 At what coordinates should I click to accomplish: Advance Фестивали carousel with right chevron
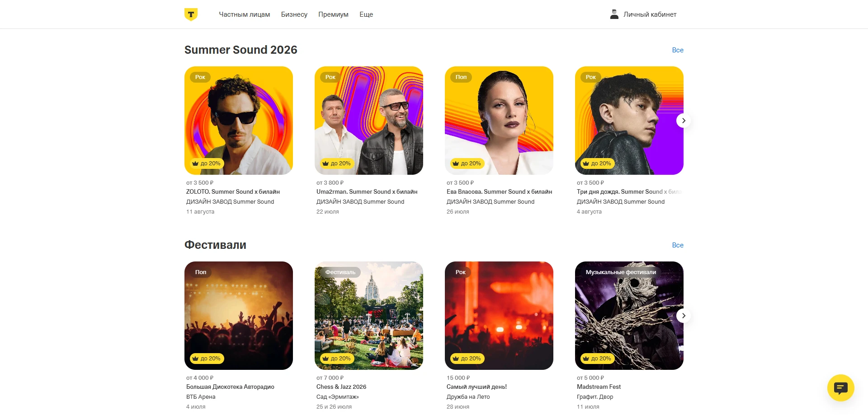tap(684, 316)
